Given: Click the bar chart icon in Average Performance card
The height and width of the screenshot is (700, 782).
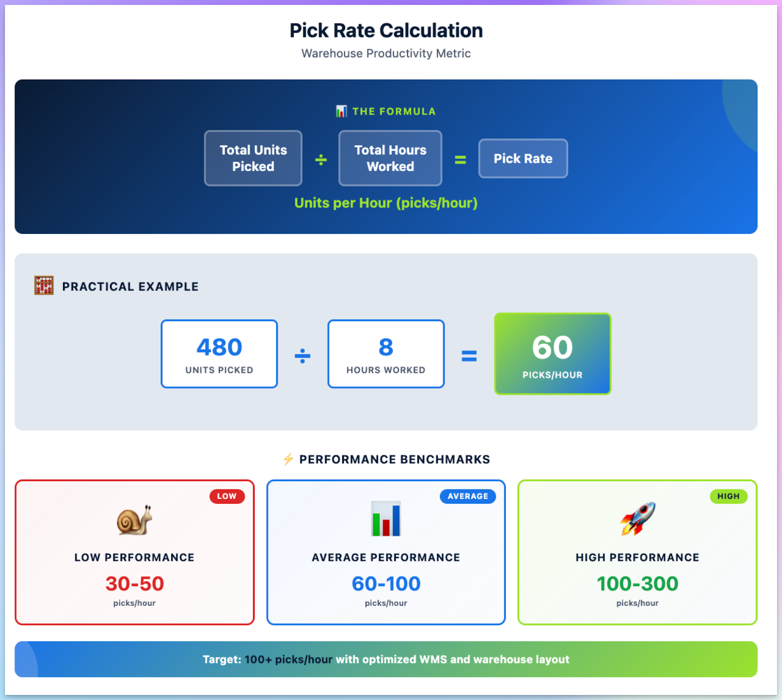Looking at the screenshot, I should (x=386, y=519).
